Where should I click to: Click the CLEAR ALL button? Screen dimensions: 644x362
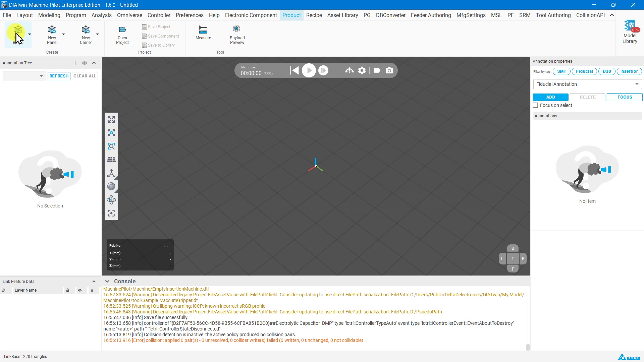85,76
